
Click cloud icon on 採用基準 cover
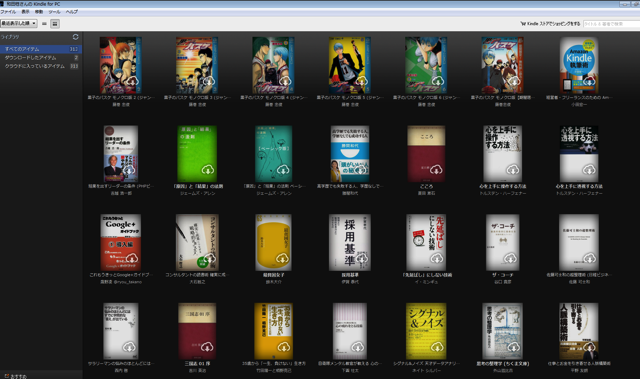tap(362, 258)
